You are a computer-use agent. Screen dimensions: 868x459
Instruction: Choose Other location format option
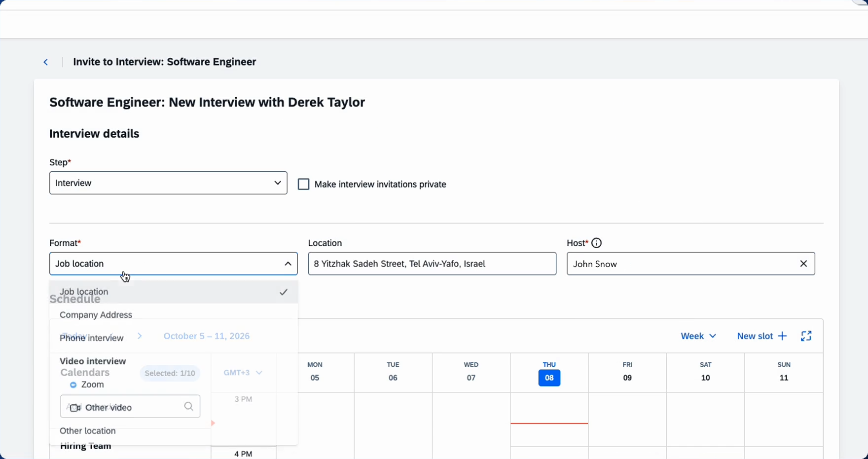tap(174, 431)
